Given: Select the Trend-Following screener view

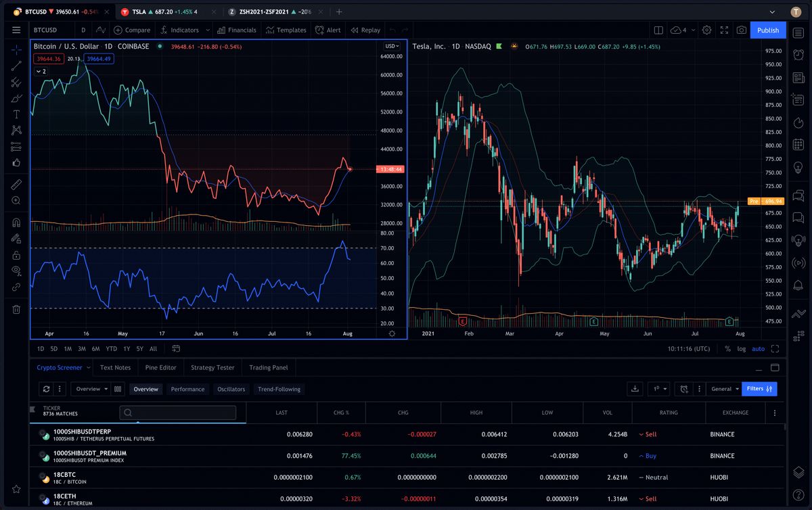Looking at the screenshot, I should coord(279,389).
